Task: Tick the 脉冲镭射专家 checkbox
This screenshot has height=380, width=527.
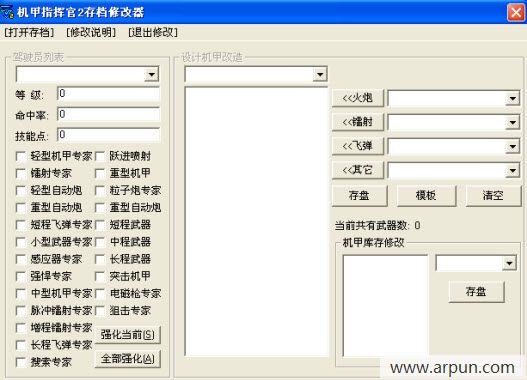Action: [x=21, y=311]
